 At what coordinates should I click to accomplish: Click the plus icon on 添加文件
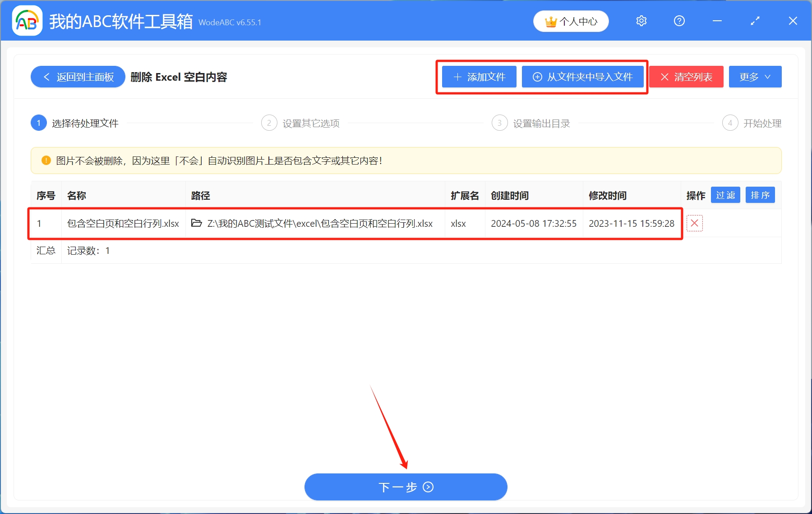457,77
